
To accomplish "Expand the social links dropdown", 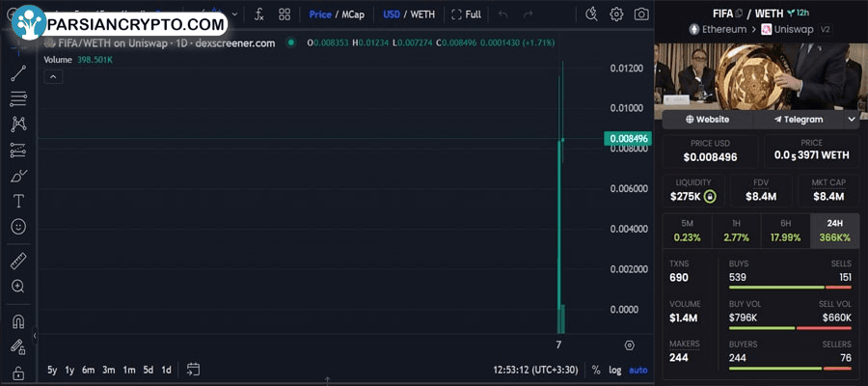I will [852, 119].
